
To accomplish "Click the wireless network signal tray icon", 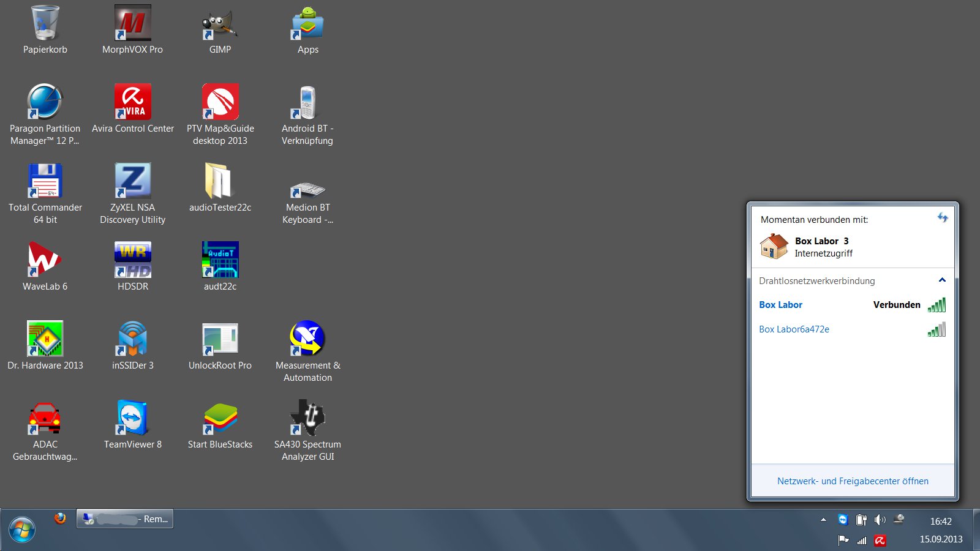I will pos(861,540).
